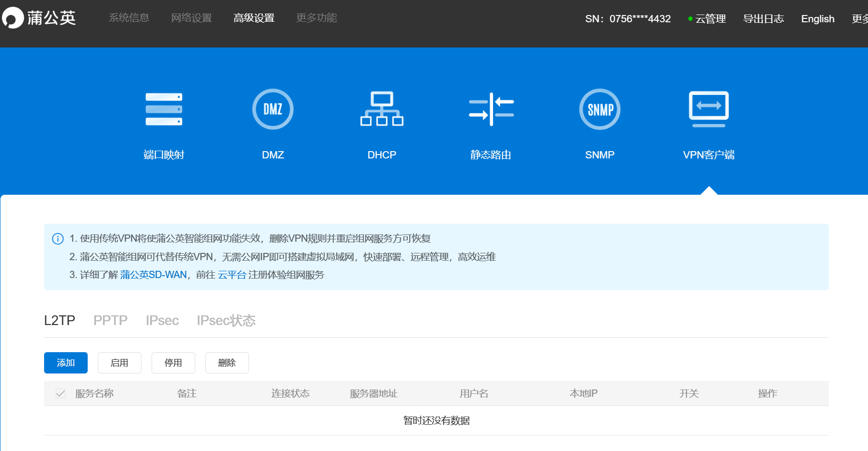Click the info icon in the notice box
868x451 pixels.
coord(58,238)
